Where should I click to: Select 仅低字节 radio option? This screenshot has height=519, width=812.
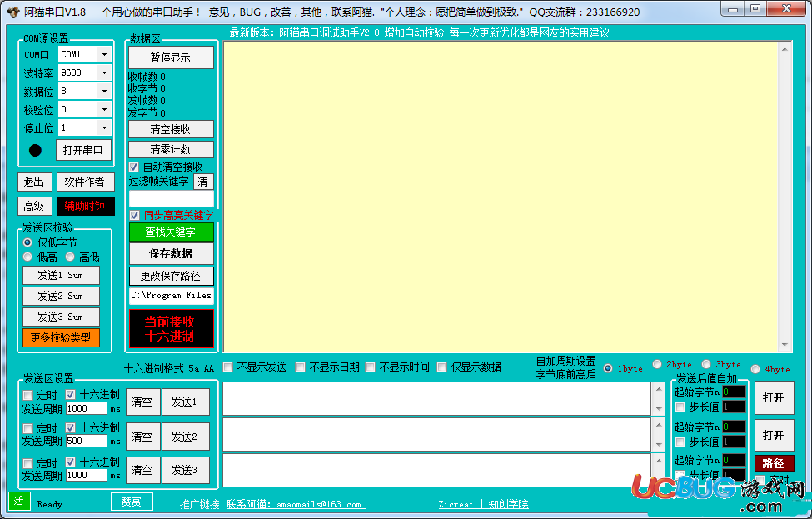point(27,242)
